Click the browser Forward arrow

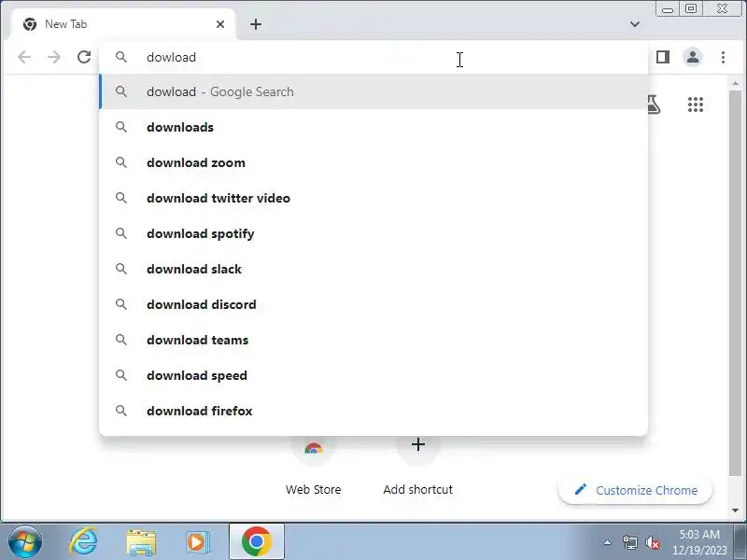coord(54,57)
